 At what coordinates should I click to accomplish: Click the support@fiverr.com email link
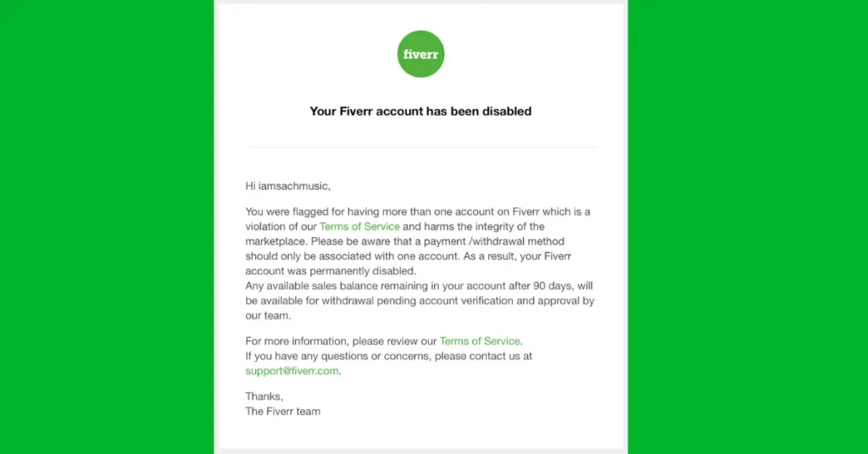point(292,371)
